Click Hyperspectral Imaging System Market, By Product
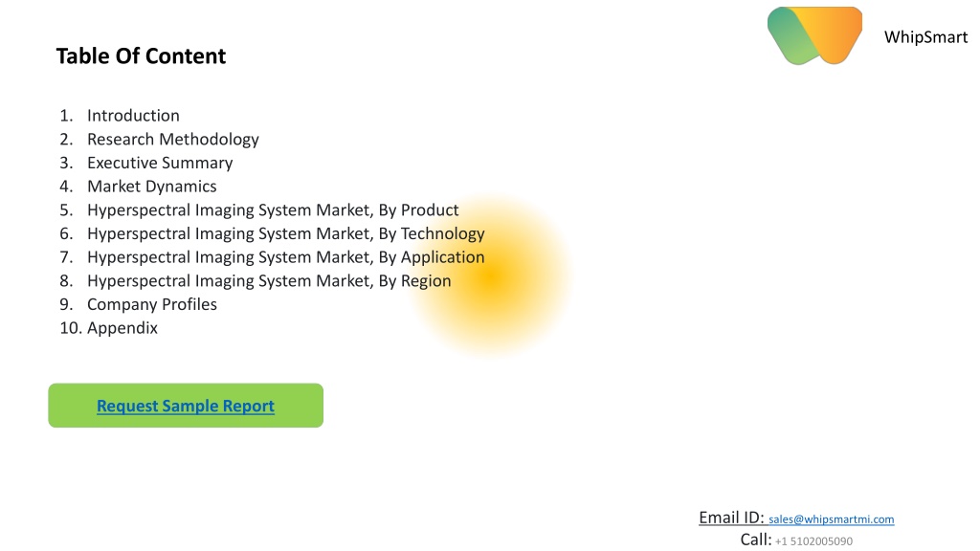 tap(273, 209)
